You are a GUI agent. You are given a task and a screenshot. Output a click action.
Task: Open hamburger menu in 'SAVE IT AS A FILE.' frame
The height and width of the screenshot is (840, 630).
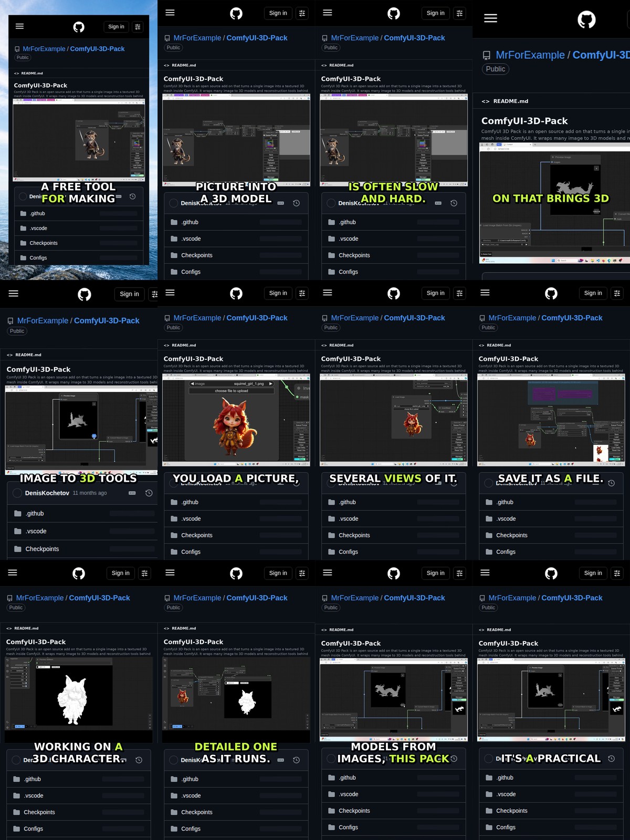click(485, 293)
